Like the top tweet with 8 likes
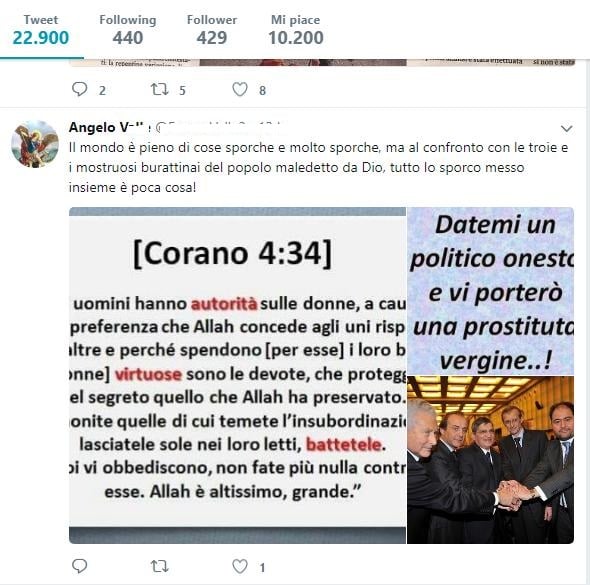The image size is (590, 585). tap(240, 90)
